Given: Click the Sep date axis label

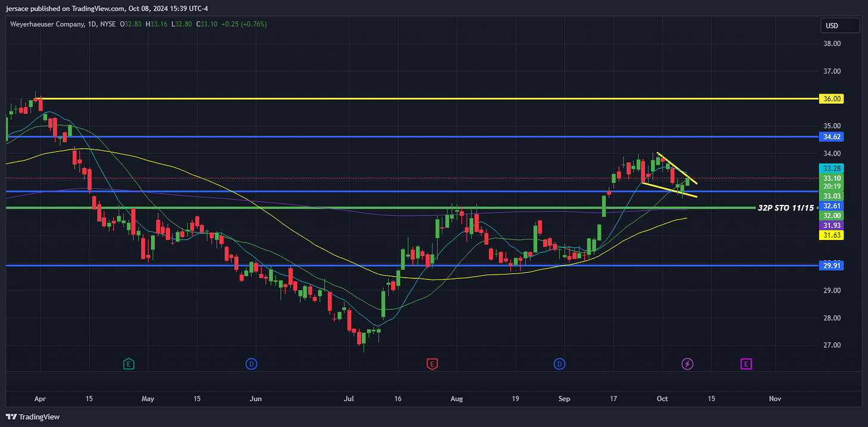Looking at the screenshot, I should 565,398.
